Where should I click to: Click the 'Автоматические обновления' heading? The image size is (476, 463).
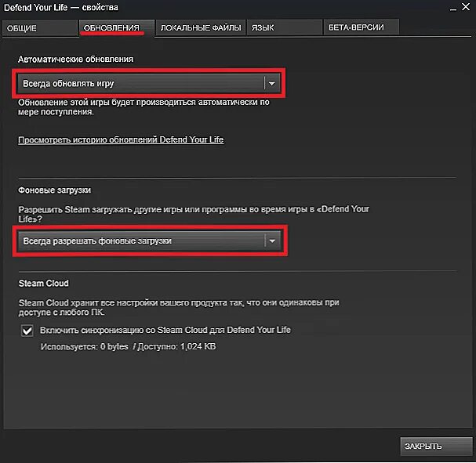click(75, 59)
